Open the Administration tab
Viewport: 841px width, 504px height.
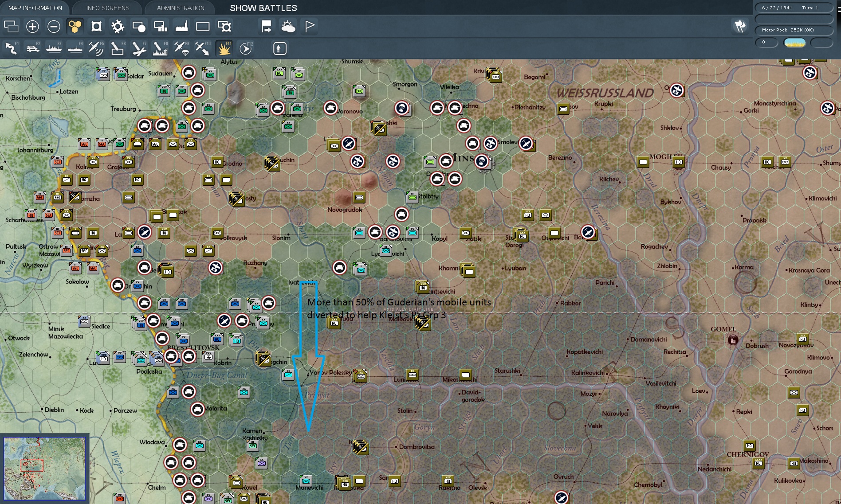(181, 8)
